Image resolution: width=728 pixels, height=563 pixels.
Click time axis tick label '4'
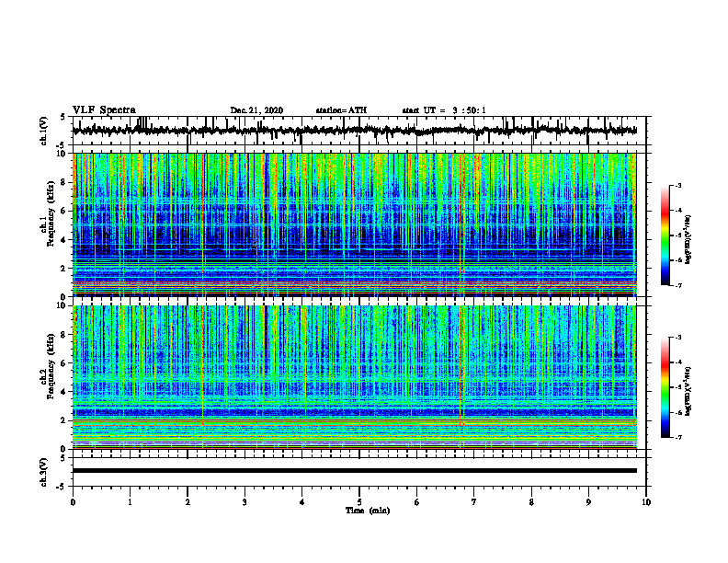tap(302, 502)
